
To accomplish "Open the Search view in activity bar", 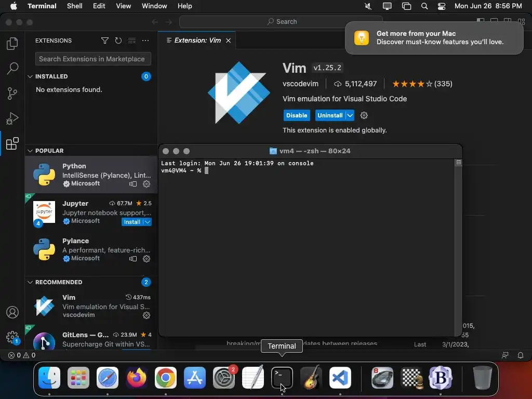I will coord(12,68).
